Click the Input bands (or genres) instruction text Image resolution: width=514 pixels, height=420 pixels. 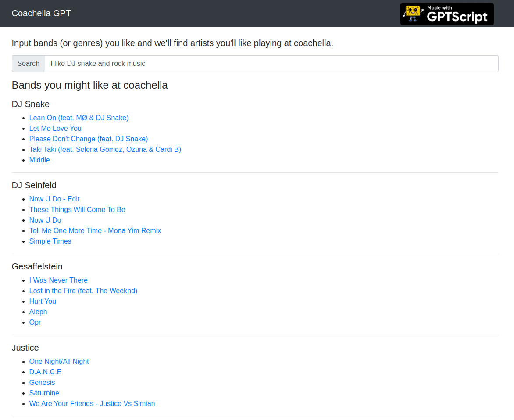coord(172,43)
